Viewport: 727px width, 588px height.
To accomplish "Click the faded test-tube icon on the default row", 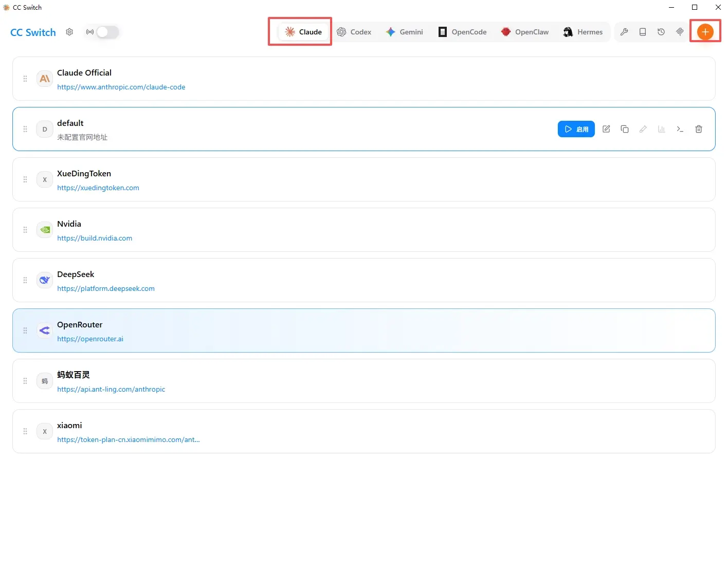I will coord(643,129).
